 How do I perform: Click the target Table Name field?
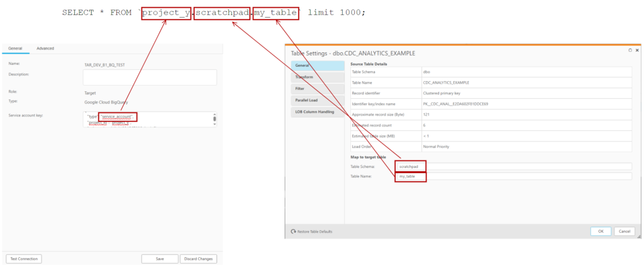(x=513, y=177)
